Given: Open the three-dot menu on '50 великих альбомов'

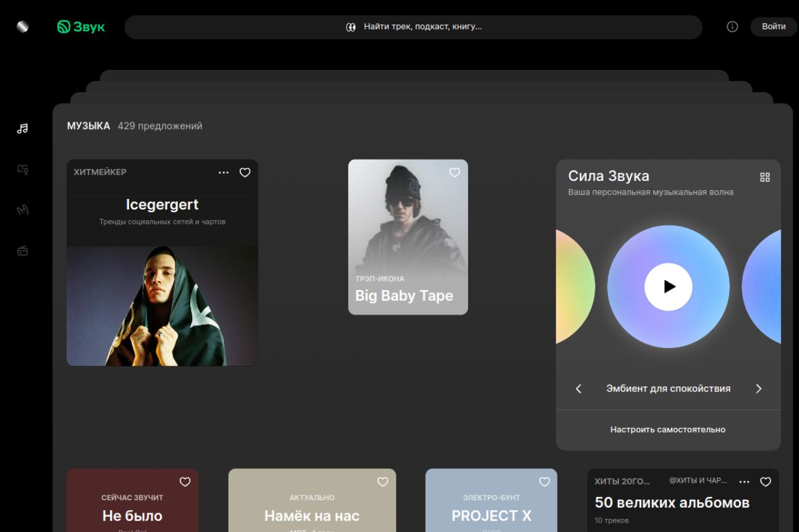Looking at the screenshot, I should tap(744, 481).
